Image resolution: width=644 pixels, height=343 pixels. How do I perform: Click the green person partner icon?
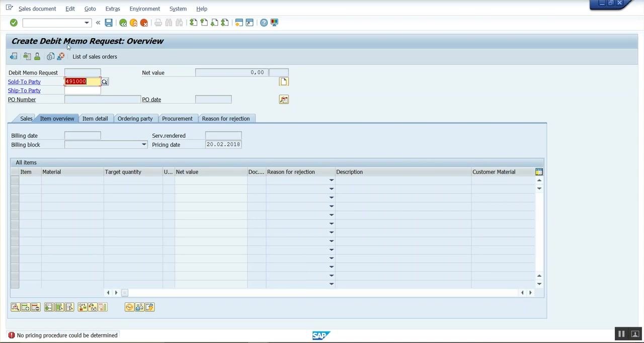click(x=37, y=56)
